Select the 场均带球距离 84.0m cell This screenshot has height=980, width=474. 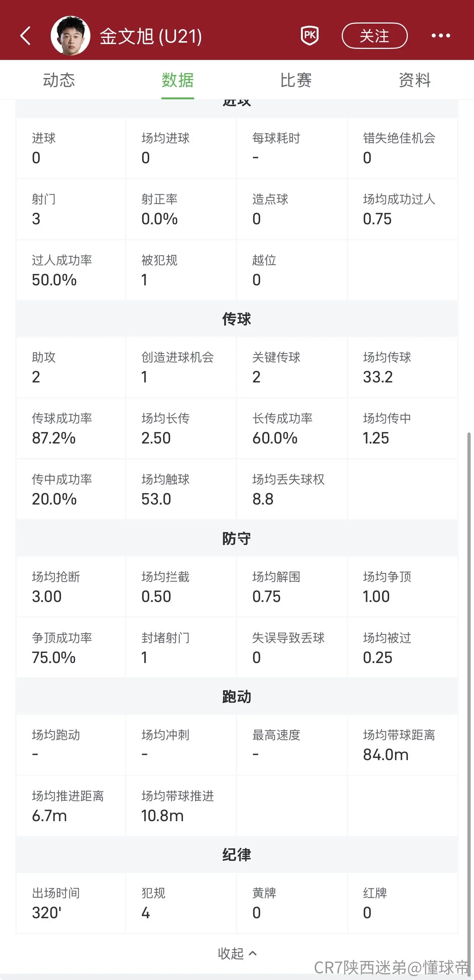(403, 745)
